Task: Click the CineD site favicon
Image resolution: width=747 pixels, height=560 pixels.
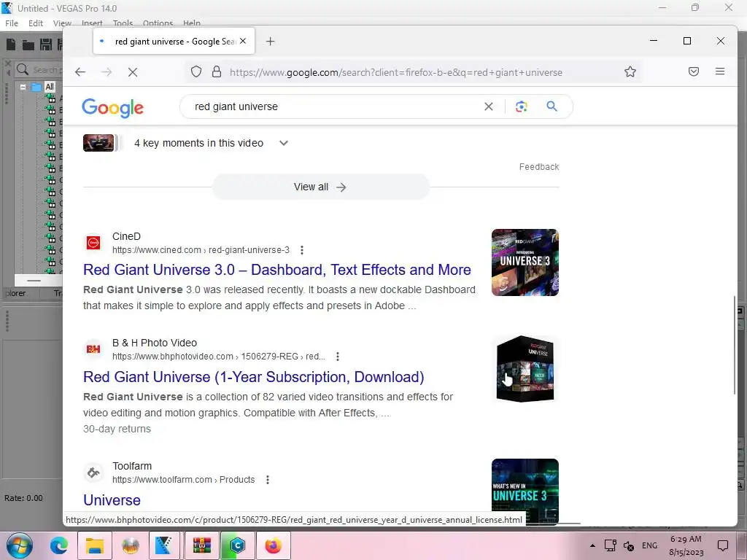Action: [x=93, y=243]
